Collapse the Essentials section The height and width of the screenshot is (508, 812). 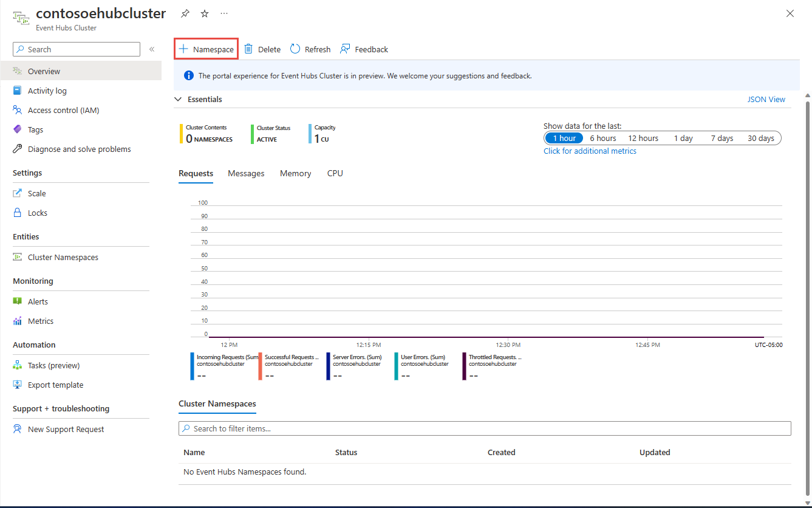pos(177,98)
